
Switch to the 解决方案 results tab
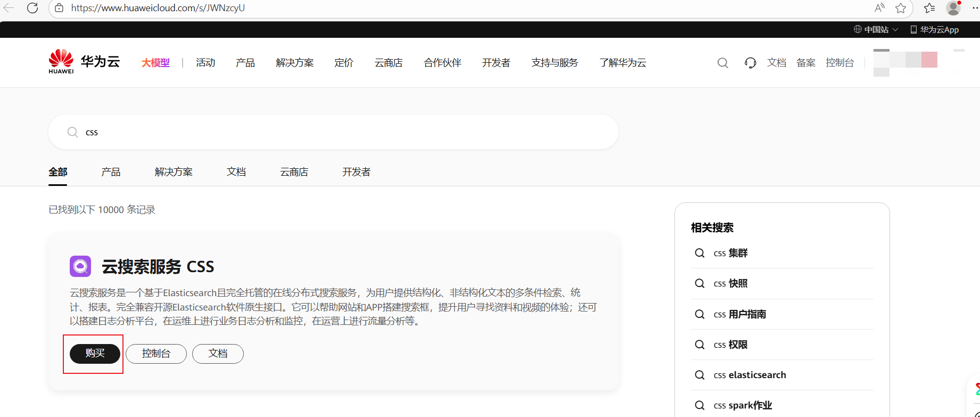[174, 172]
